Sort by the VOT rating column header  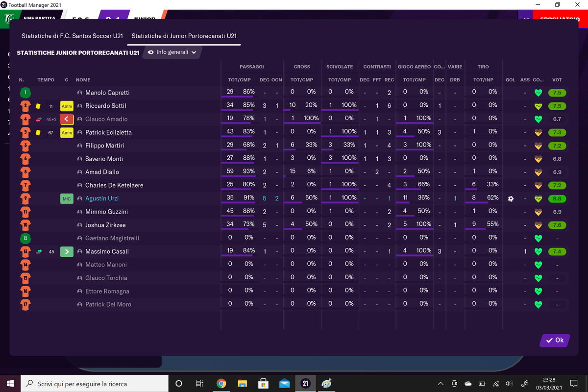tap(557, 80)
